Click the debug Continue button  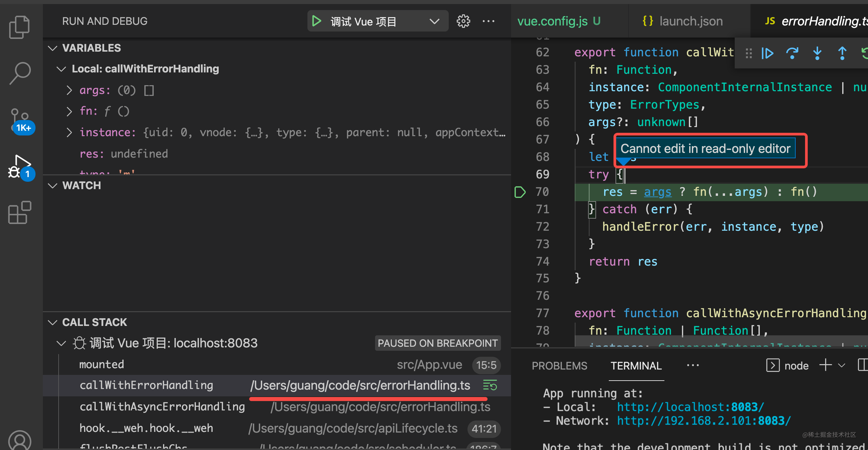coord(767,54)
